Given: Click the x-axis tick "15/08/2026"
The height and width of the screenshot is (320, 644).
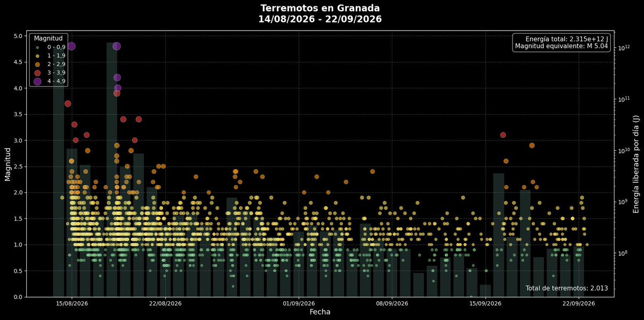Looking at the screenshot, I should coord(72,303).
